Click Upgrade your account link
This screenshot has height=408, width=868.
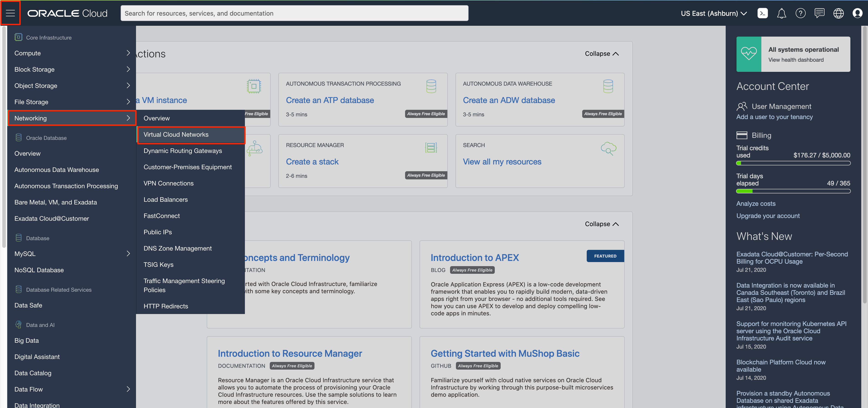point(768,216)
